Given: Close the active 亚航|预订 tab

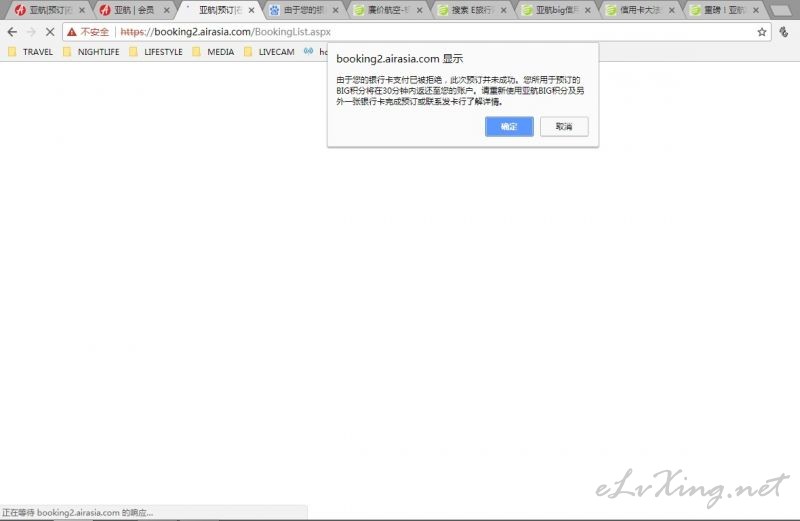Looking at the screenshot, I should coord(251,10).
